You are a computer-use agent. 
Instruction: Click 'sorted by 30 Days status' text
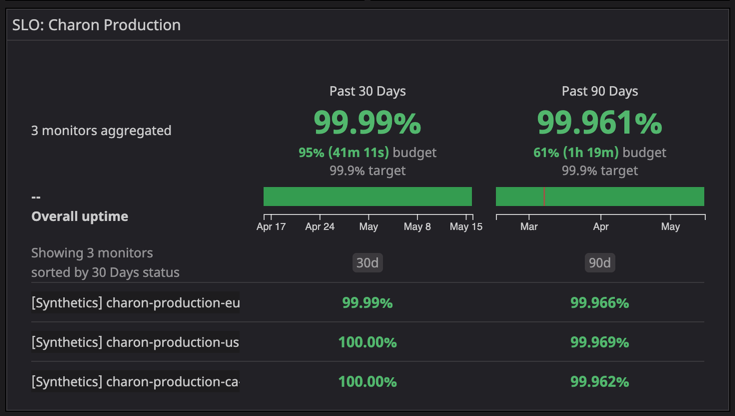point(105,272)
